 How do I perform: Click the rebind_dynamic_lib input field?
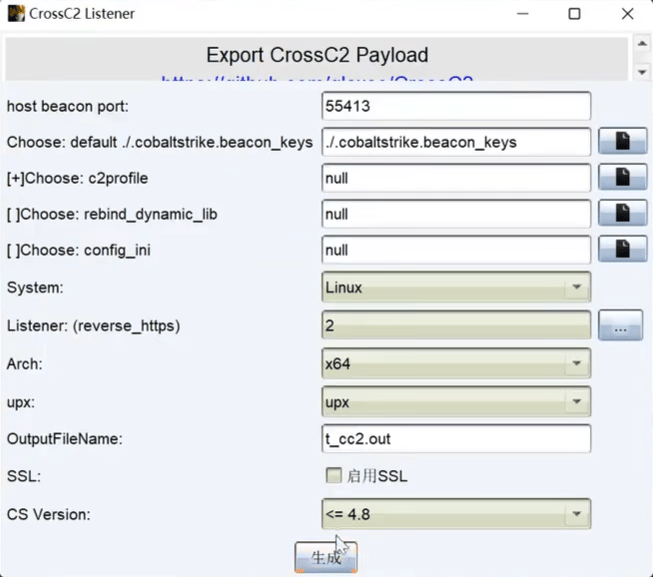(x=456, y=214)
